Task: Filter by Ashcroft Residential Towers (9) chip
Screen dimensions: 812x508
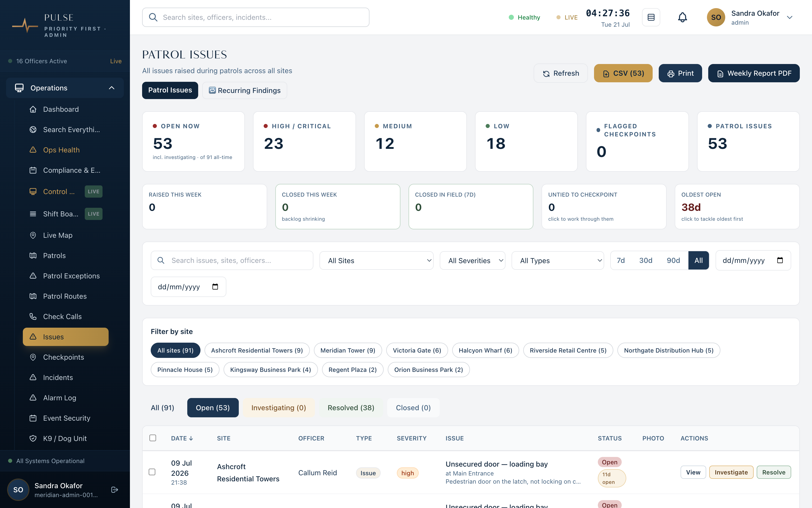Action: coord(257,351)
